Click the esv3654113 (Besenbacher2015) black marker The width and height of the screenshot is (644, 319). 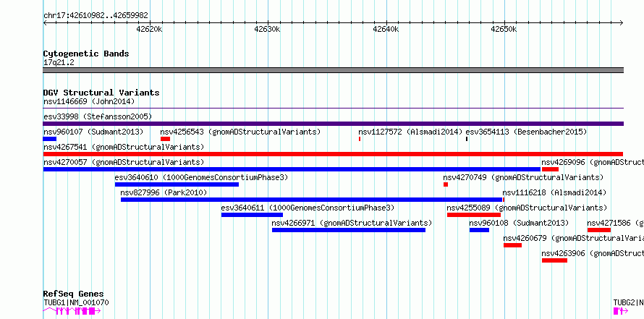point(467,139)
